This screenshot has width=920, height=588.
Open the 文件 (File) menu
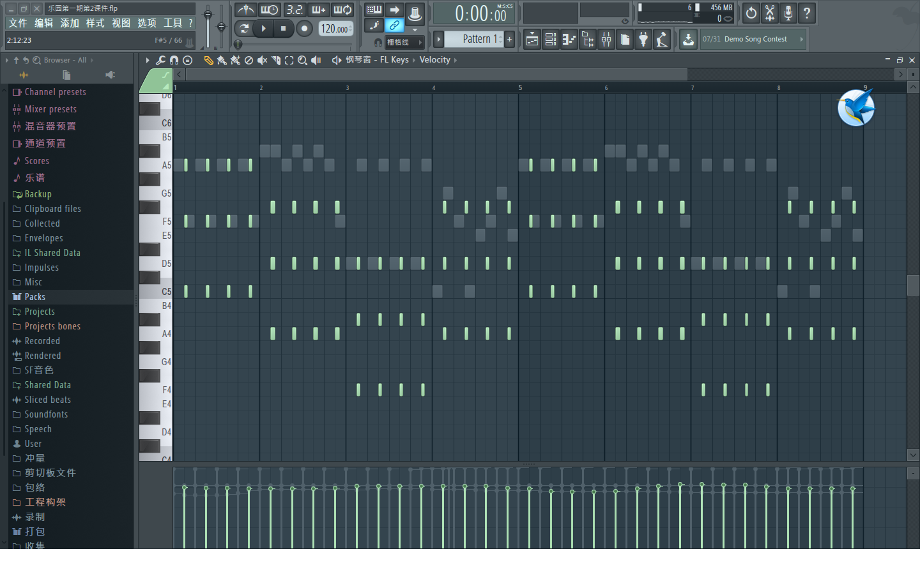tap(18, 23)
